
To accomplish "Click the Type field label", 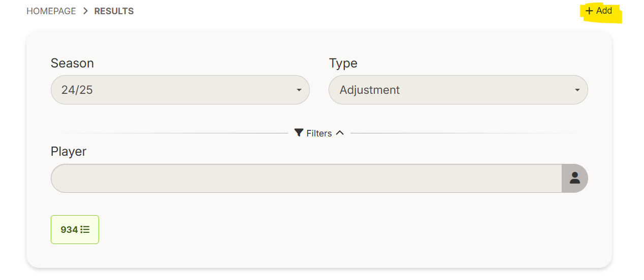I will [x=343, y=63].
